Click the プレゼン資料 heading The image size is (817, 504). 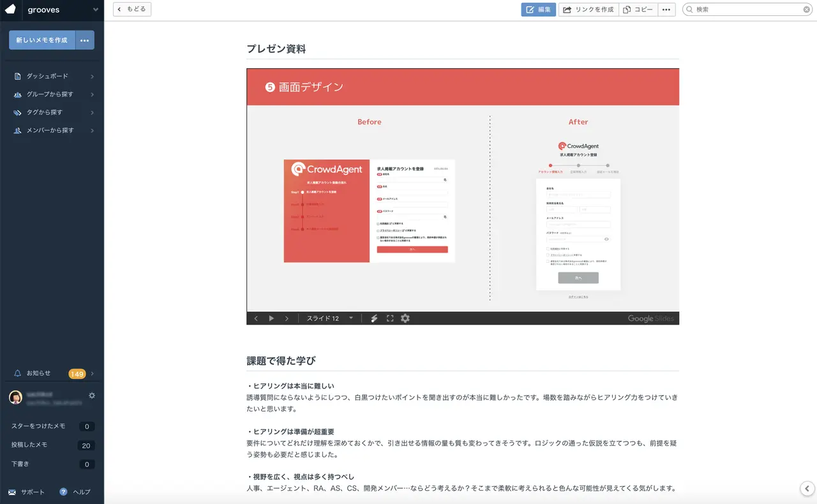[x=276, y=49]
